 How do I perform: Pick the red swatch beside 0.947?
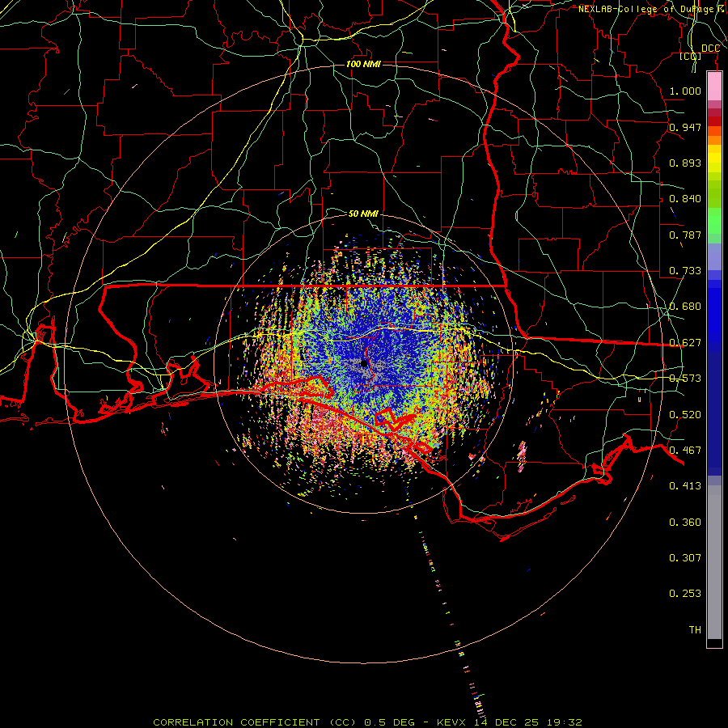click(714, 121)
